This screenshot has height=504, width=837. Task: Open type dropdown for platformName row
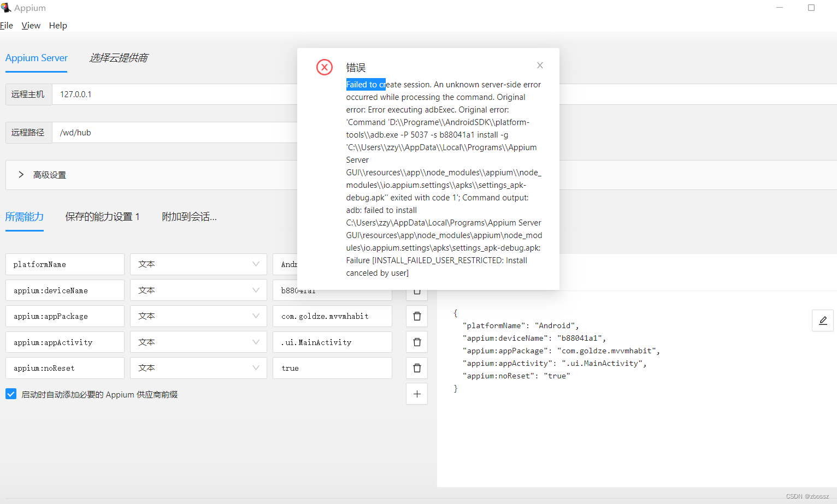198,264
